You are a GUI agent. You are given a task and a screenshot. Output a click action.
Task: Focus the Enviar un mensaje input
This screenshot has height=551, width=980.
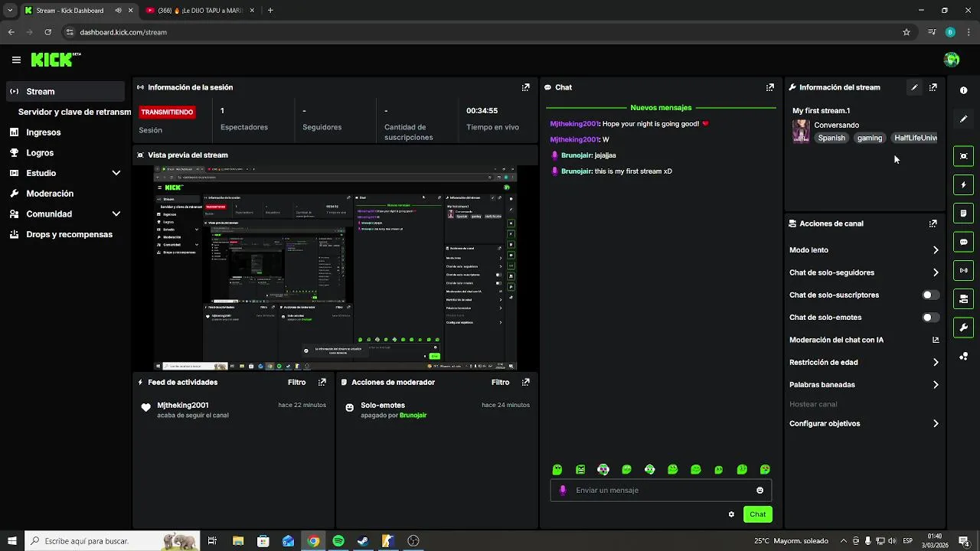click(x=661, y=491)
